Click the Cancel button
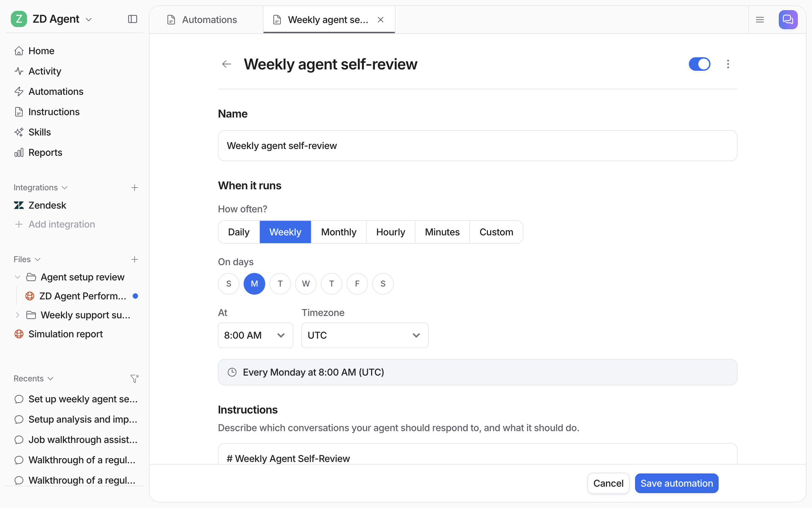Screen dimensions: 812x508 [608, 483]
